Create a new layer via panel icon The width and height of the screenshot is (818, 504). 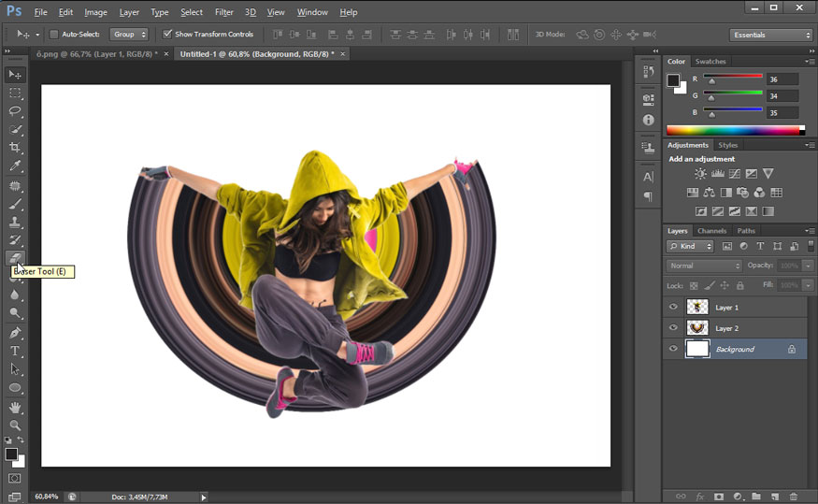pos(774,496)
